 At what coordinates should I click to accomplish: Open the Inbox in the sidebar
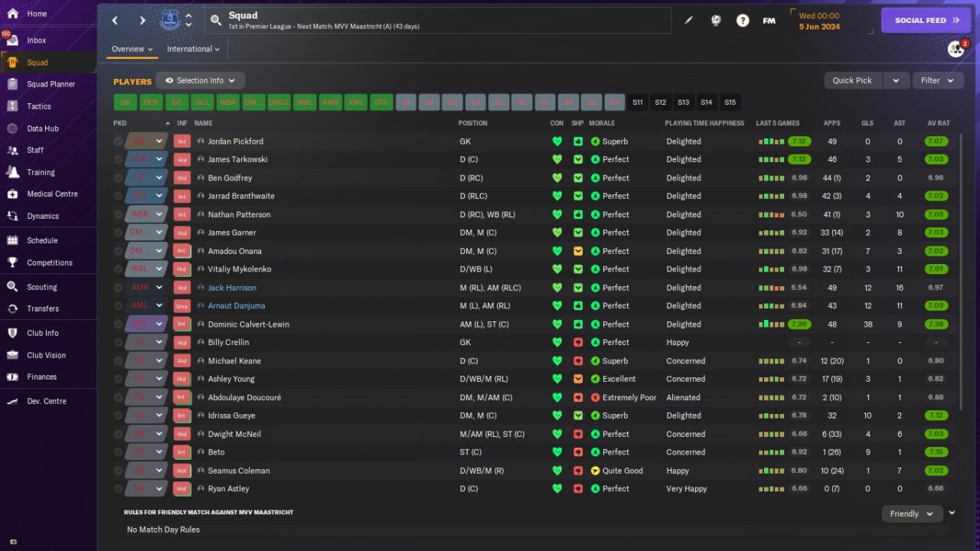pos(36,40)
